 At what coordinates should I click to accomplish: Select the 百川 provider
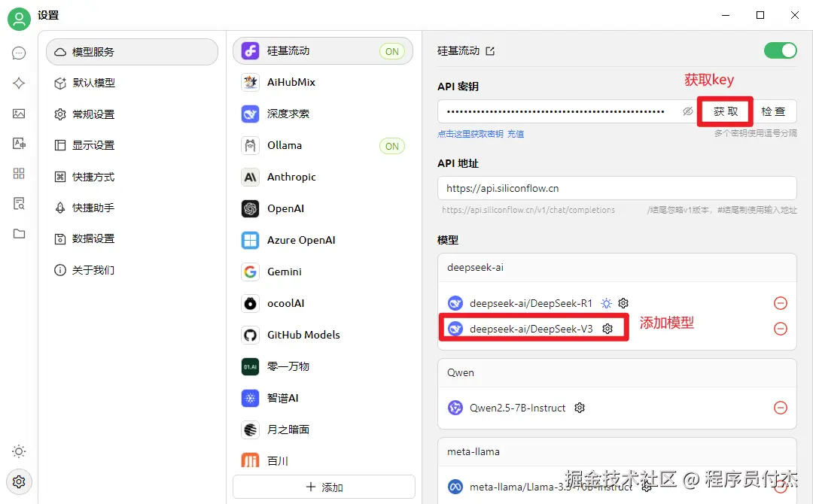[323, 460]
